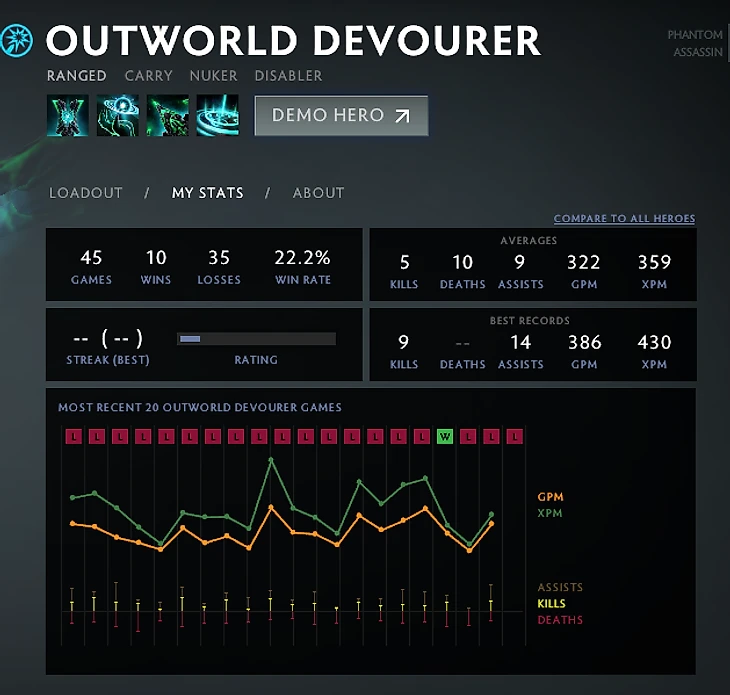Screen dimensions: 730x695
Task: Go to the About tab
Action: click(318, 193)
